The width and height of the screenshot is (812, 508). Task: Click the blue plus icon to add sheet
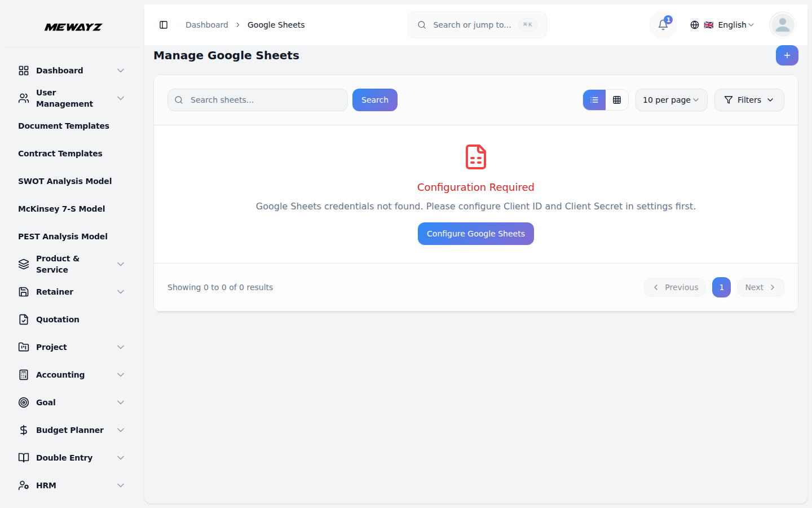pos(787,55)
